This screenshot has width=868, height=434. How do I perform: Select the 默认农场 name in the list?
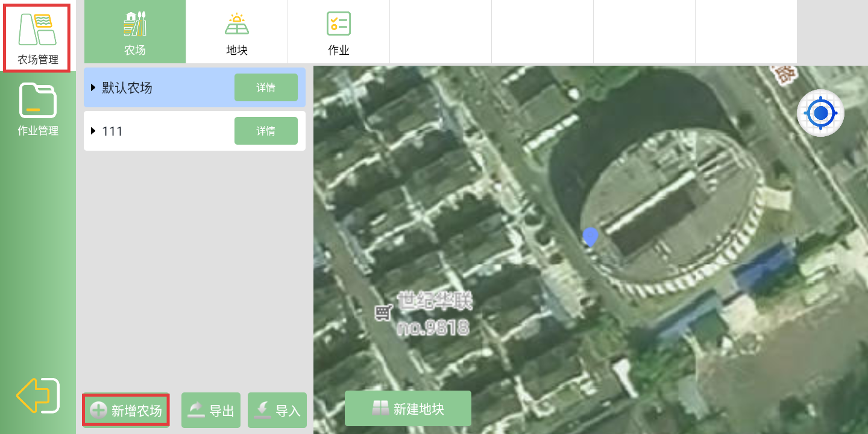(x=127, y=88)
